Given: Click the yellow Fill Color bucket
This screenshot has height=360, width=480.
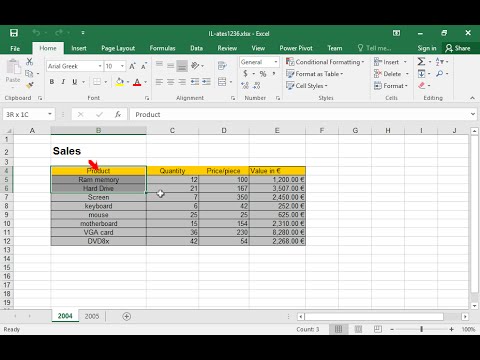Looking at the screenshot, I should pyautogui.click(x=119, y=82).
